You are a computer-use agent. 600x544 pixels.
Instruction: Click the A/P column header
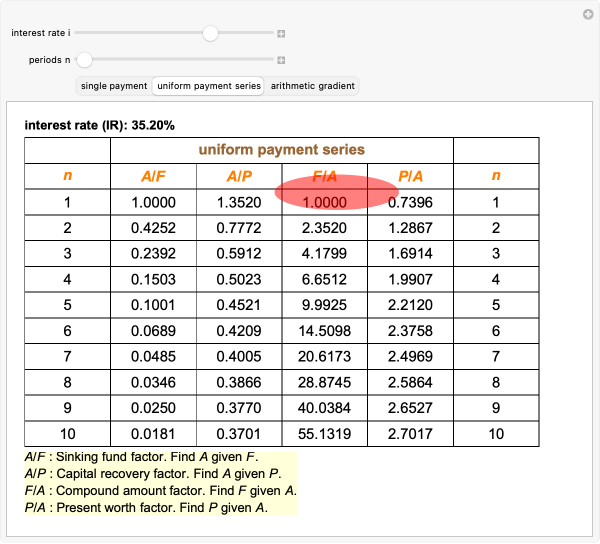[x=239, y=176]
